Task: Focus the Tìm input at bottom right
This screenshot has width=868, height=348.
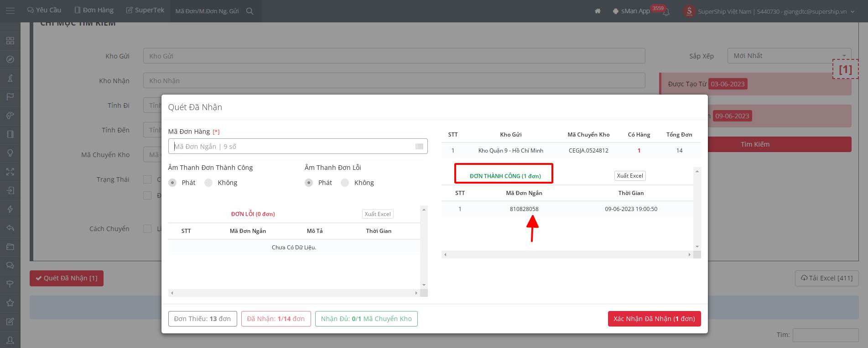Action: (826, 335)
